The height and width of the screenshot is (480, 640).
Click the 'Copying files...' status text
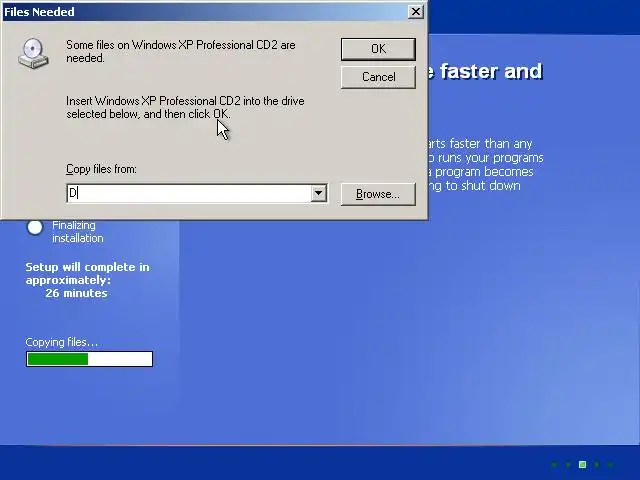coord(61,342)
